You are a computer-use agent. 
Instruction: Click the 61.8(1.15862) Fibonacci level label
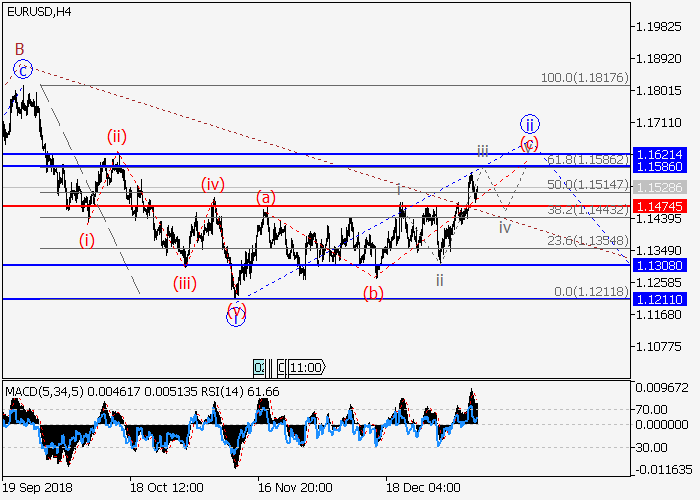pos(586,159)
